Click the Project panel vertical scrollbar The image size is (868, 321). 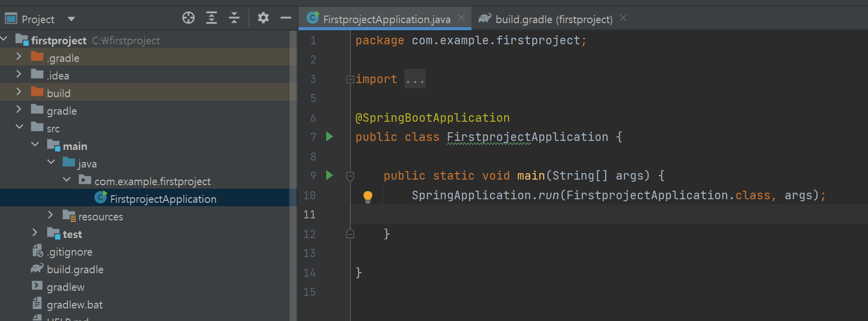click(x=293, y=176)
